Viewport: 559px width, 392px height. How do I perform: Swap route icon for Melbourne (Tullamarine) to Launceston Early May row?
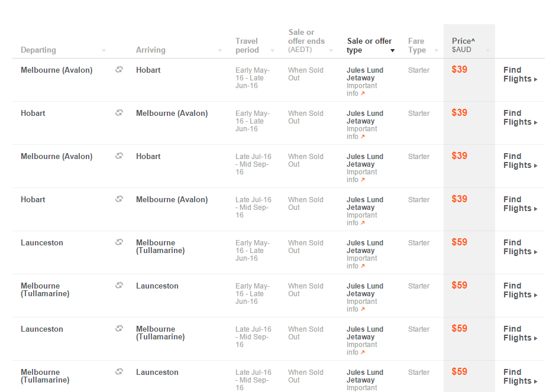[x=119, y=285]
